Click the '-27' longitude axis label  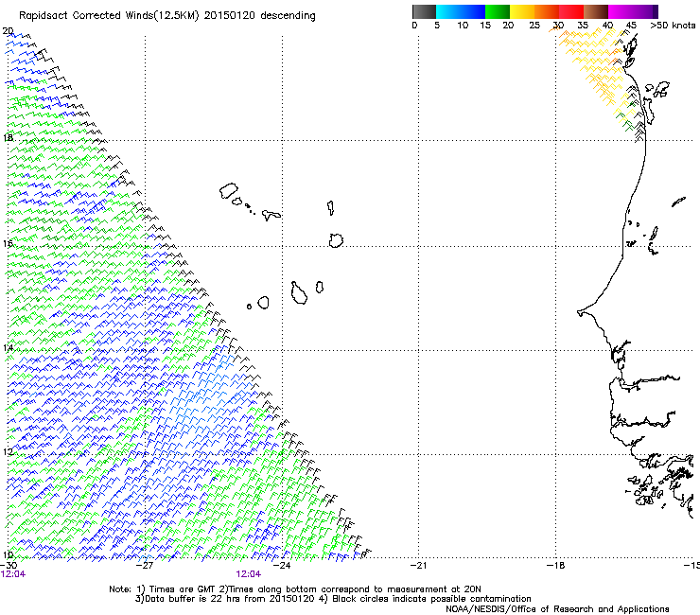coord(144,566)
